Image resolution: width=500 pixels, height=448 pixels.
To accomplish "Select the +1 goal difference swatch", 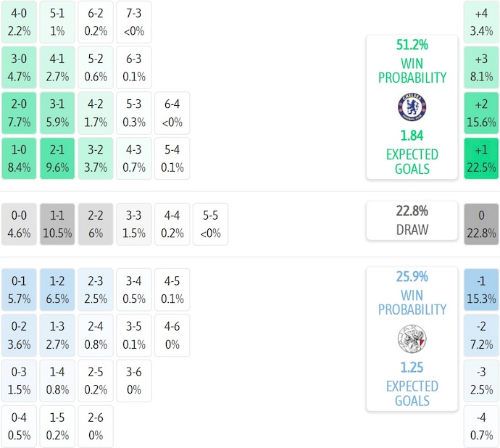I will click(x=481, y=158).
